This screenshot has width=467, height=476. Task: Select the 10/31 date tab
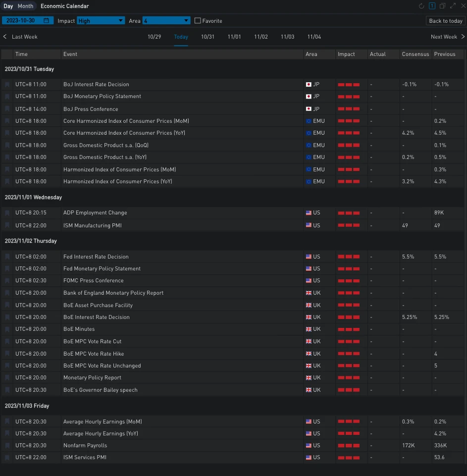click(208, 37)
